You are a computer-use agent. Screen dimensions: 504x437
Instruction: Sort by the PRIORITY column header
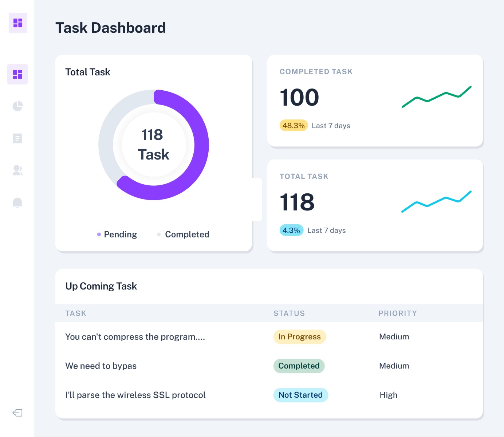(398, 313)
